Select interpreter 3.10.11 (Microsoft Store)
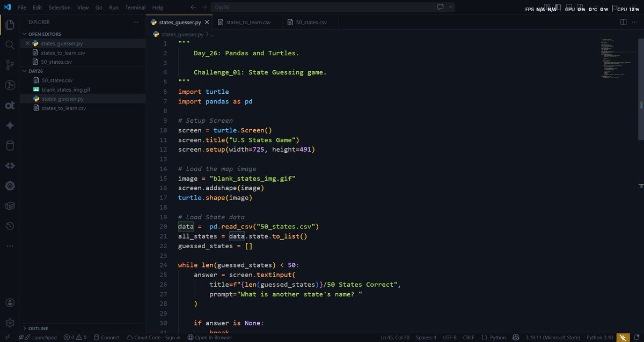Image resolution: width=644 pixels, height=342 pixels. coord(553,337)
